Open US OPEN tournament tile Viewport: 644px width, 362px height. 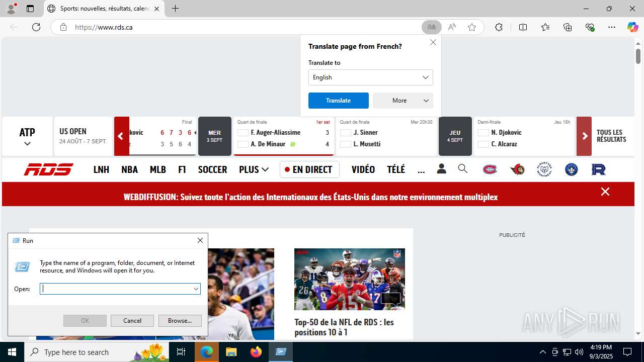tap(83, 136)
